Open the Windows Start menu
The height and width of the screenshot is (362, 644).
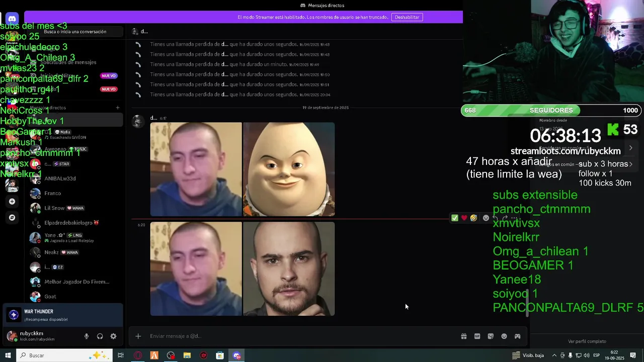pos(8,355)
